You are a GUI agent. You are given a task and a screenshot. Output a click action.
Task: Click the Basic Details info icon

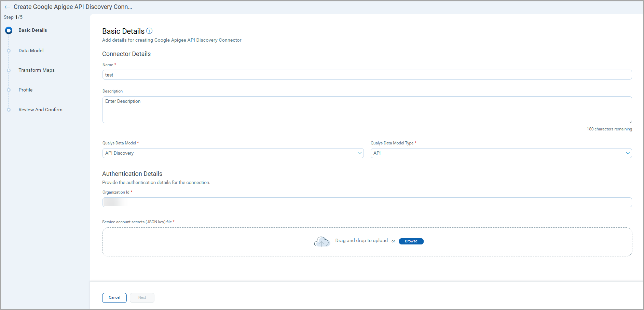point(149,31)
